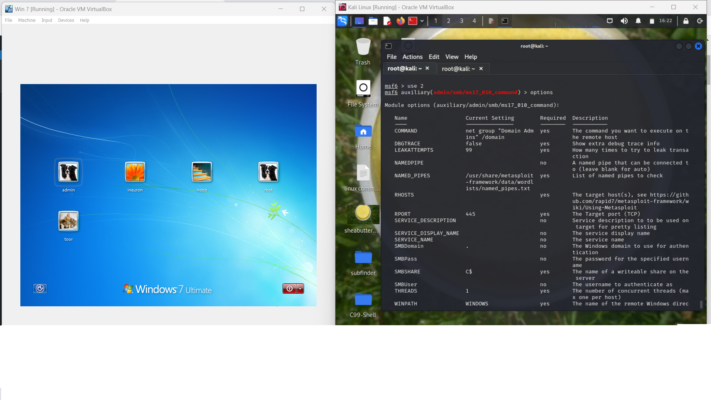Click the document task icon in Kali panel
Screen dimensions: 711x400
click(x=491, y=21)
